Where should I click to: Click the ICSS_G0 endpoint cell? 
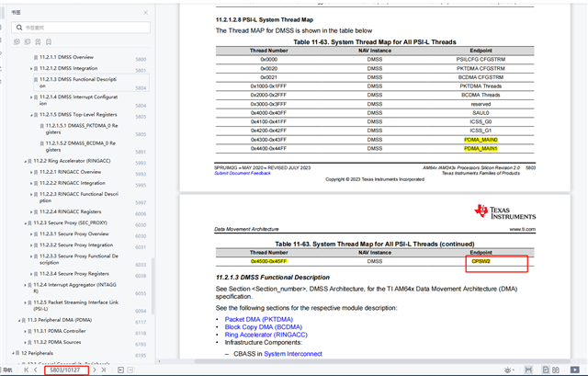point(481,122)
